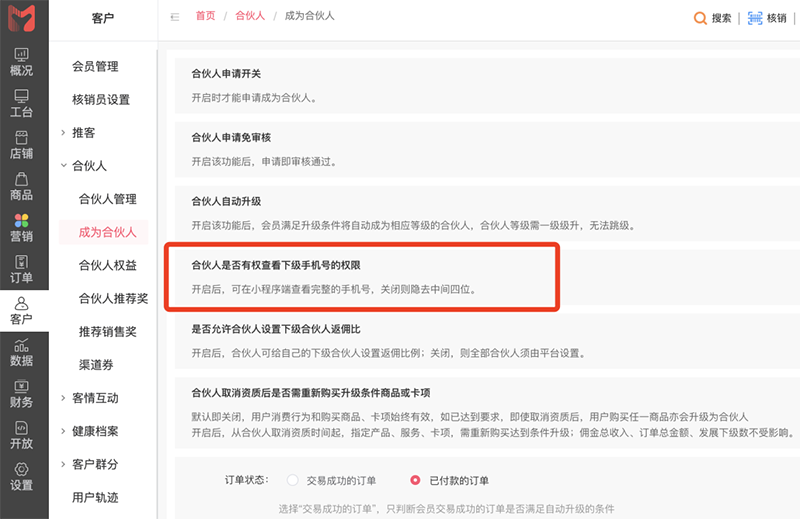Open the 工台 workbench section
This screenshot has height=519, width=800.
(x=21, y=104)
